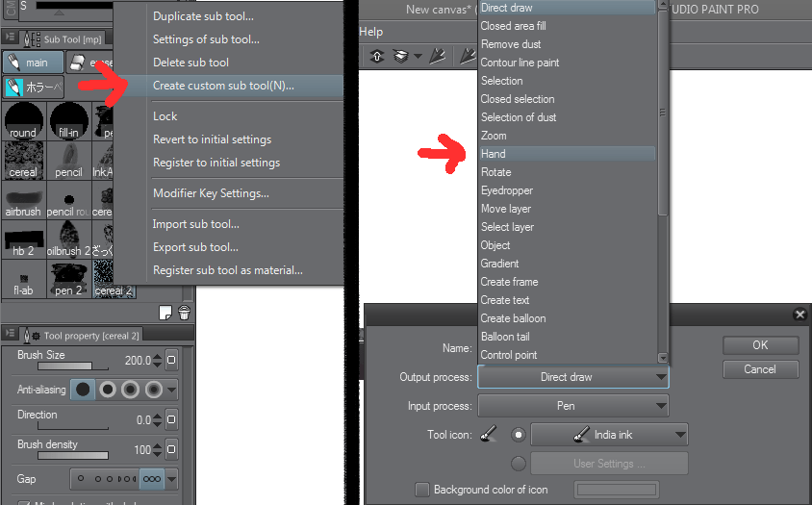Screen dimensions: 812x505
Task: Select the hb 2 brush
Action: [x=24, y=240]
